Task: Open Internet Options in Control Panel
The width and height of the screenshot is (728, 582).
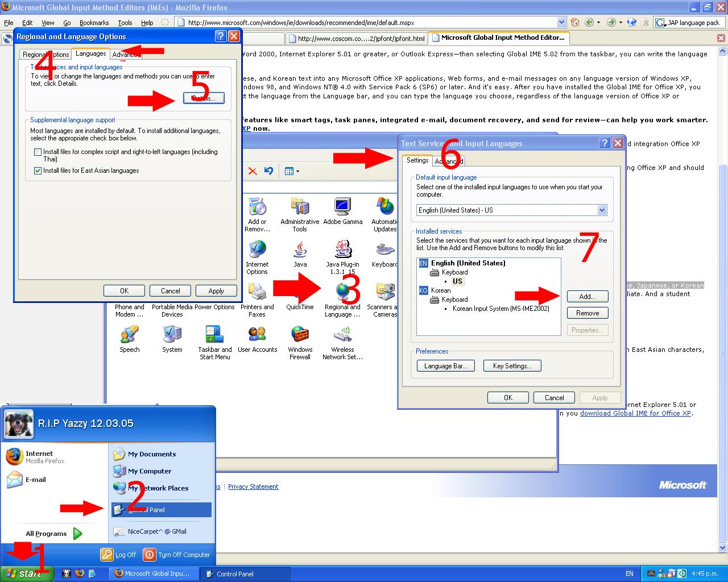Action: click(x=257, y=257)
